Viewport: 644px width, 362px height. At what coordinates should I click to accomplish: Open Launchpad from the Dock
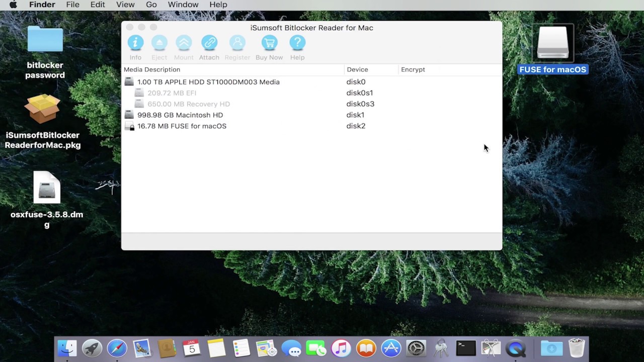point(92,348)
